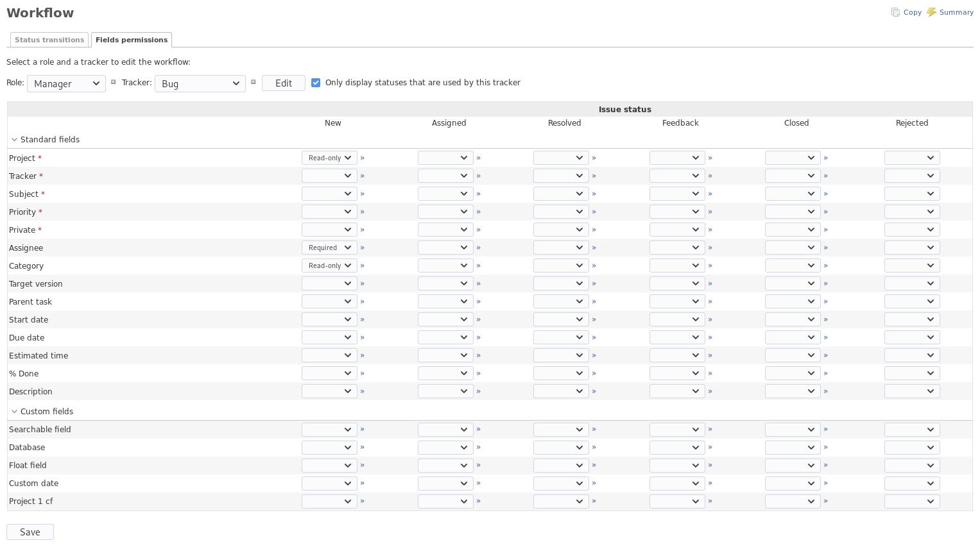Click the New status column header
The width and height of the screenshot is (980, 547).
click(333, 123)
